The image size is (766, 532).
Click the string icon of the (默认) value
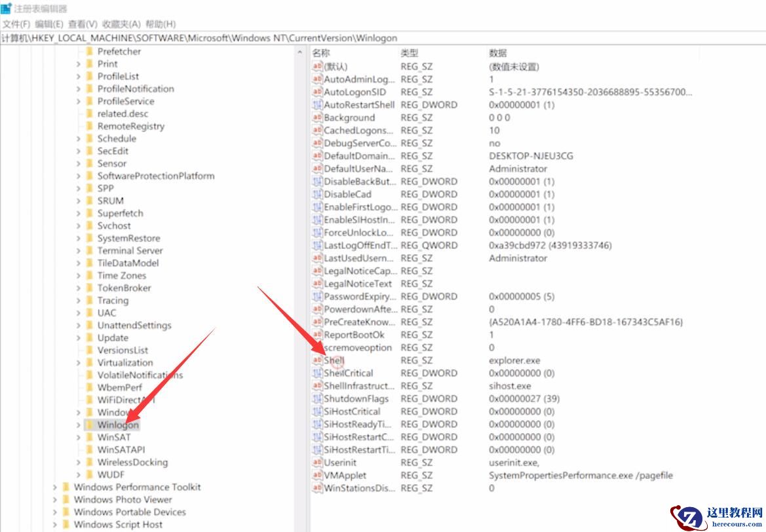317,66
